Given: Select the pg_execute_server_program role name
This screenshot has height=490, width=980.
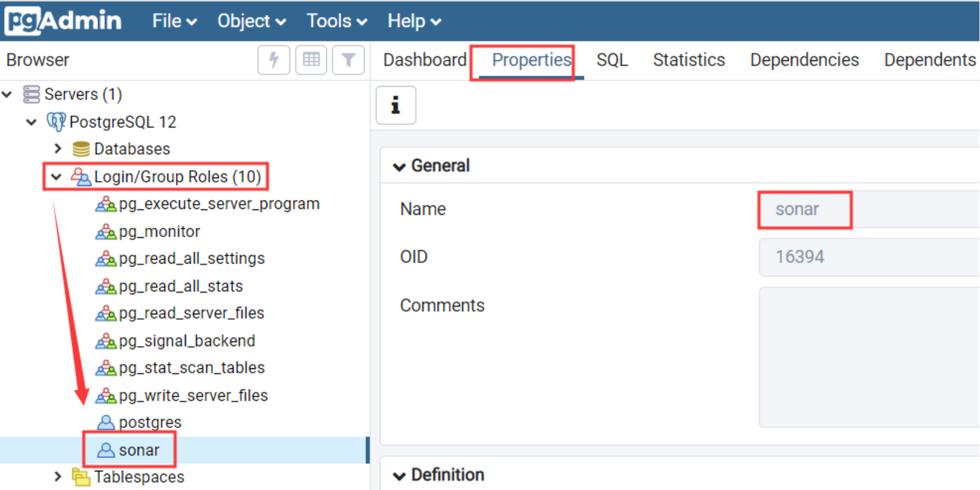Looking at the screenshot, I should pos(219,204).
